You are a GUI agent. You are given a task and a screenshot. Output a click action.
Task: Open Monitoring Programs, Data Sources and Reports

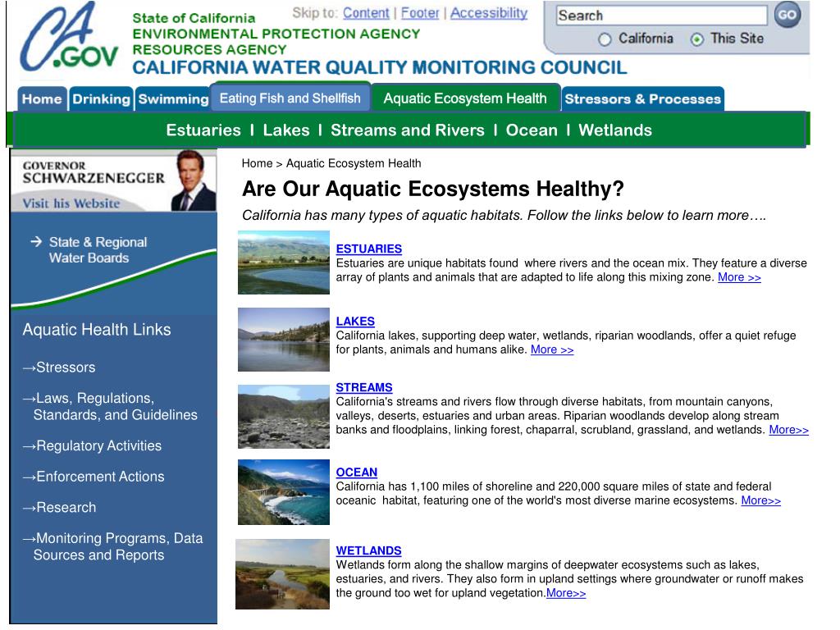point(113,546)
